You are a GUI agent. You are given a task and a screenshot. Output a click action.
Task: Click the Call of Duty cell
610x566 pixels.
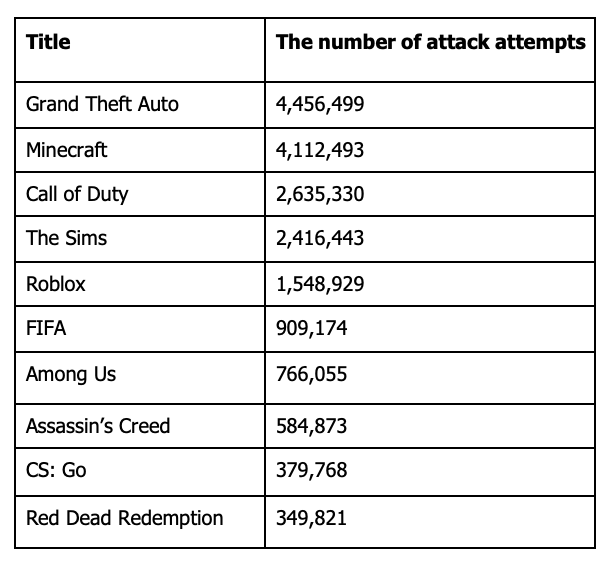pos(77,194)
